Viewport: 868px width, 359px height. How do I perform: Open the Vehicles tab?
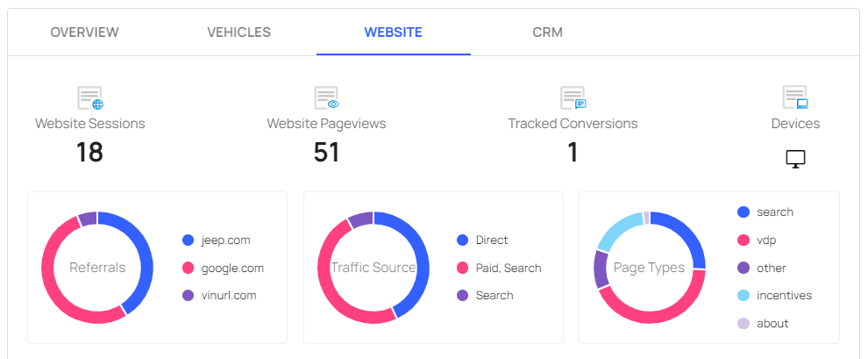pyautogui.click(x=238, y=32)
